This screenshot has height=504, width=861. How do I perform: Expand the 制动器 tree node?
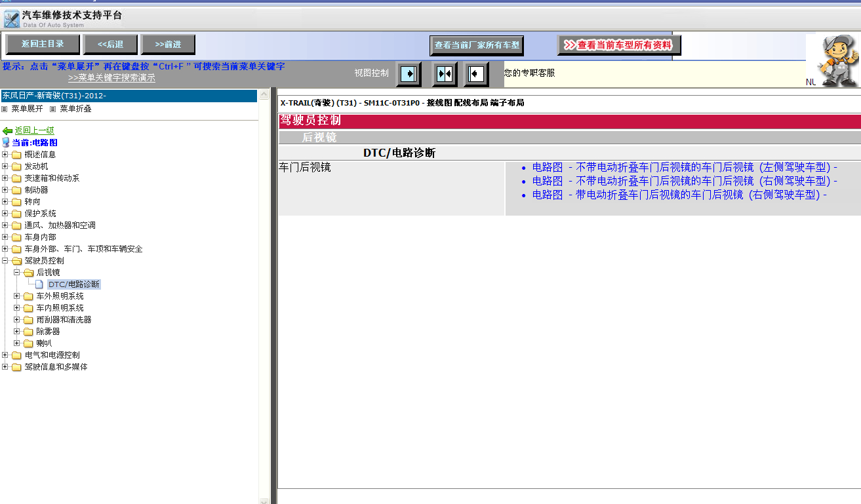click(x=5, y=190)
